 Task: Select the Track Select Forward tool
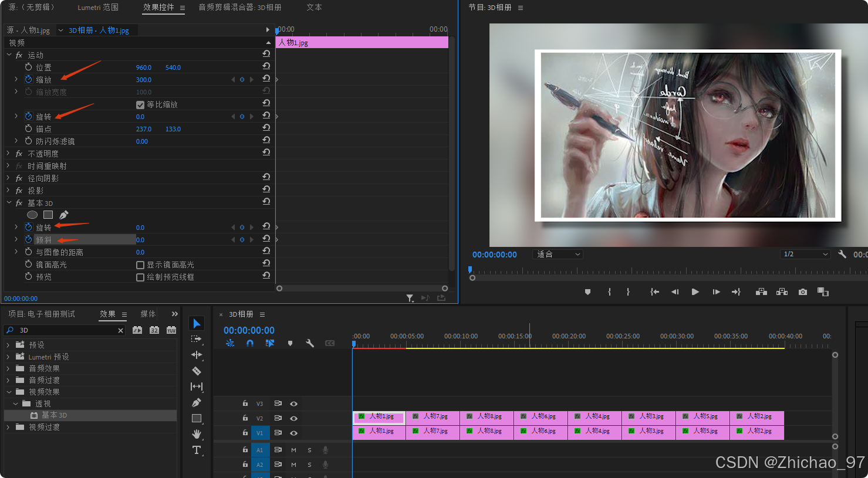197,339
